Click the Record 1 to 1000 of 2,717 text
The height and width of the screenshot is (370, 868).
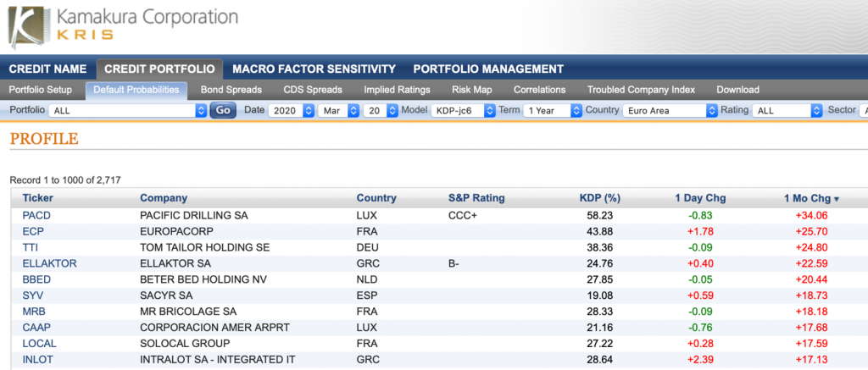click(x=65, y=179)
